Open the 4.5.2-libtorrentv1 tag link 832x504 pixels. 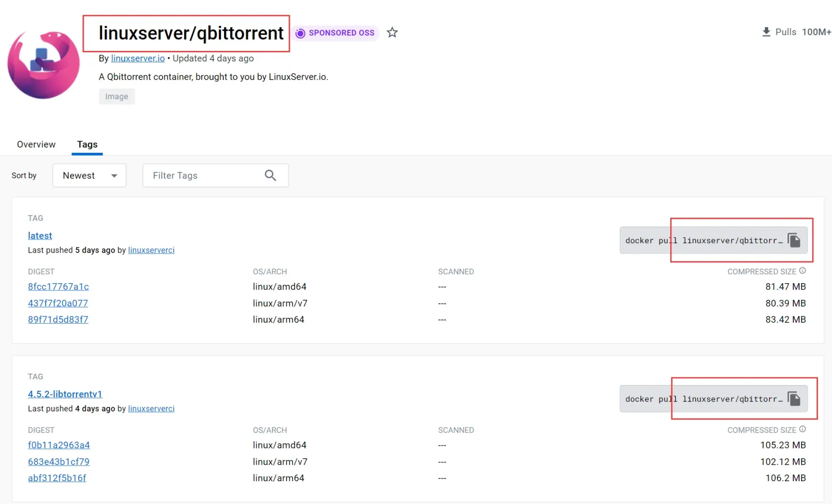[65, 394]
